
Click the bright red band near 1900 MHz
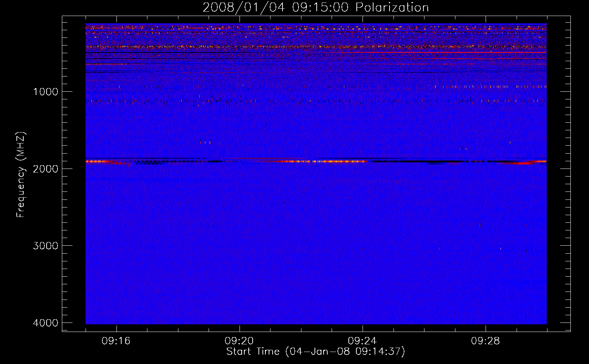316,161
